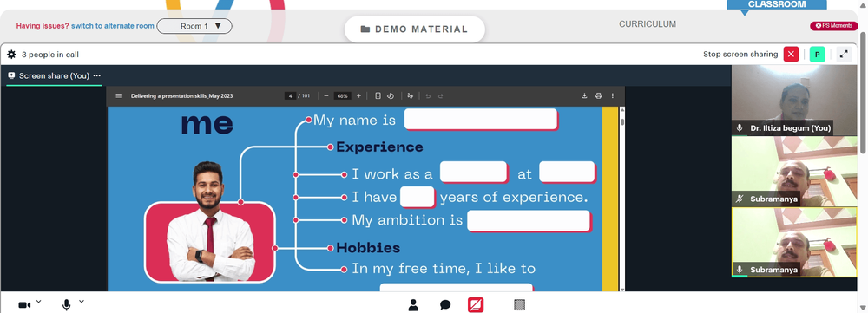This screenshot has width=868, height=313.
Task: Download the PDF document
Action: coord(584,95)
